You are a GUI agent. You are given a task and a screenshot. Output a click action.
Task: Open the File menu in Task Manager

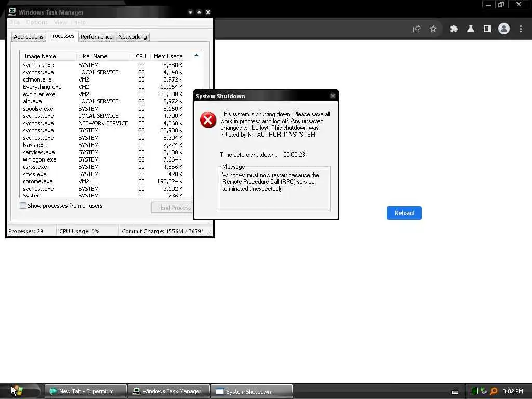pos(15,22)
